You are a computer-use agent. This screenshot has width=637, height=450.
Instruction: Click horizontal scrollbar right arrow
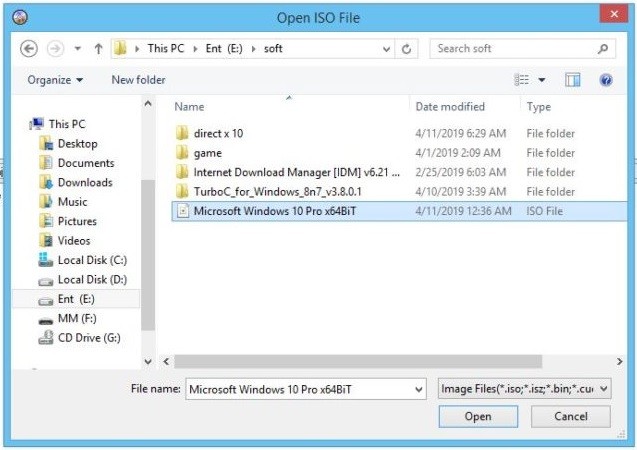coord(619,361)
